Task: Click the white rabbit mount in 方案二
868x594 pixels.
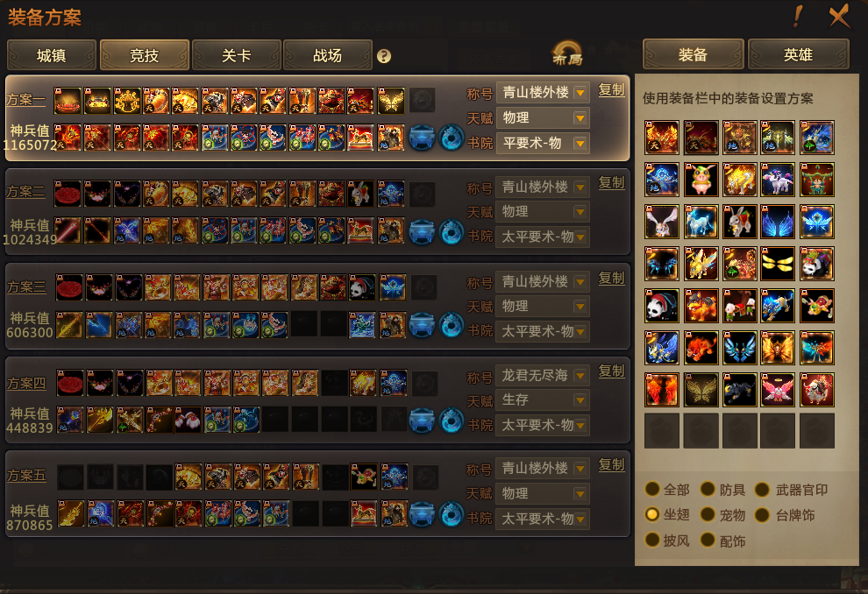Action: tap(361, 194)
